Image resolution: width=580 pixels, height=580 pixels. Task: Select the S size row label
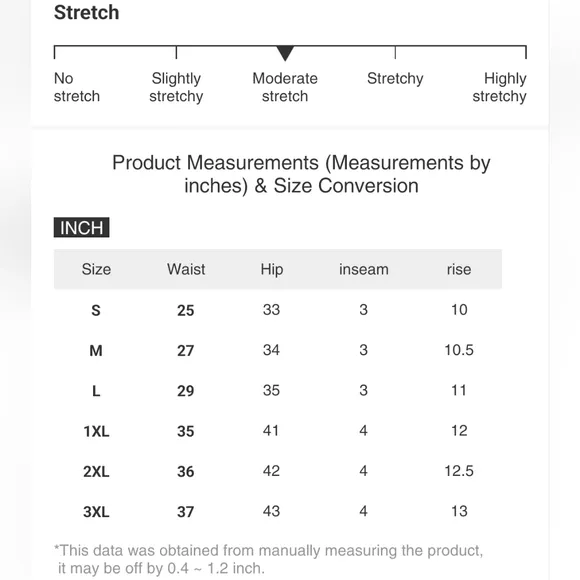[96, 310]
